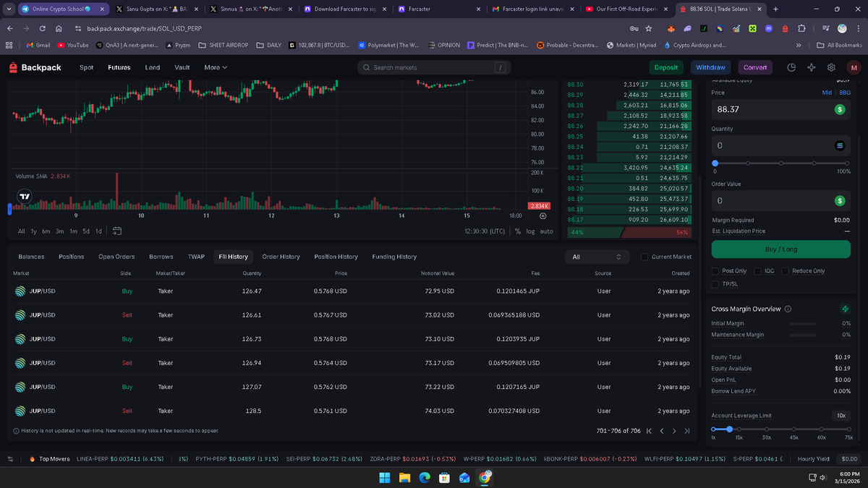
Task: Open the Borrows tab
Action: (x=161, y=257)
